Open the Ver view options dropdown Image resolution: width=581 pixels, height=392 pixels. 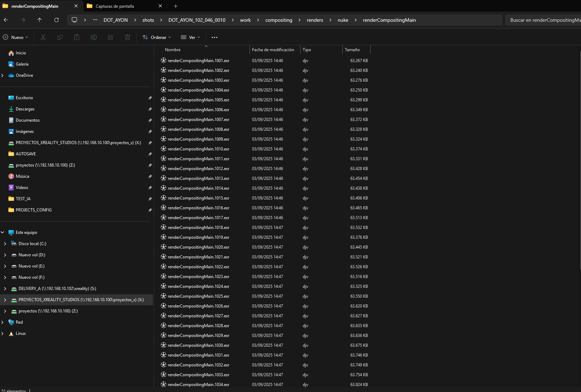pyautogui.click(x=190, y=37)
